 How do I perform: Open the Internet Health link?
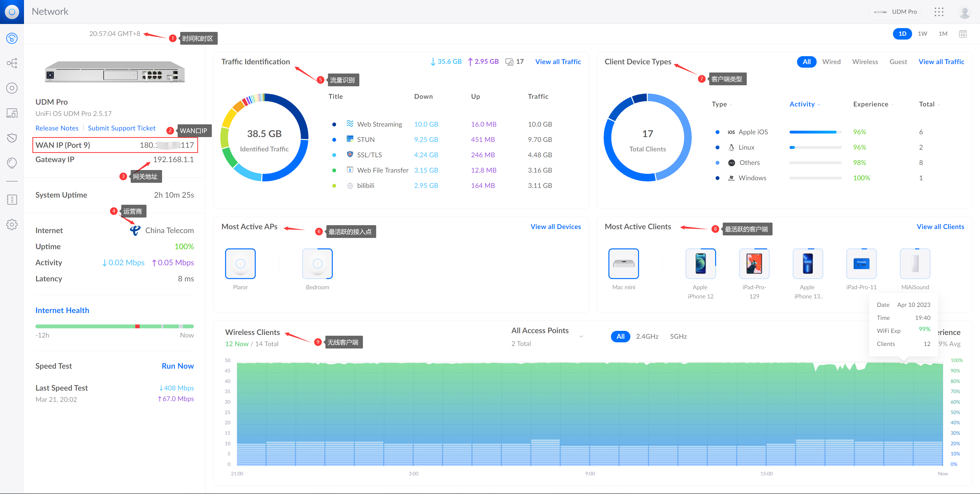tap(62, 310)
